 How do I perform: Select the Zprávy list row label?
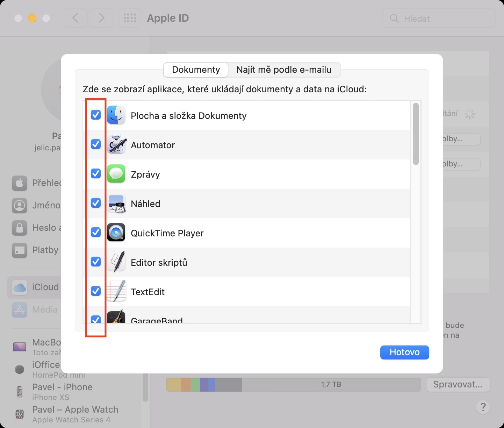point(145,174)
